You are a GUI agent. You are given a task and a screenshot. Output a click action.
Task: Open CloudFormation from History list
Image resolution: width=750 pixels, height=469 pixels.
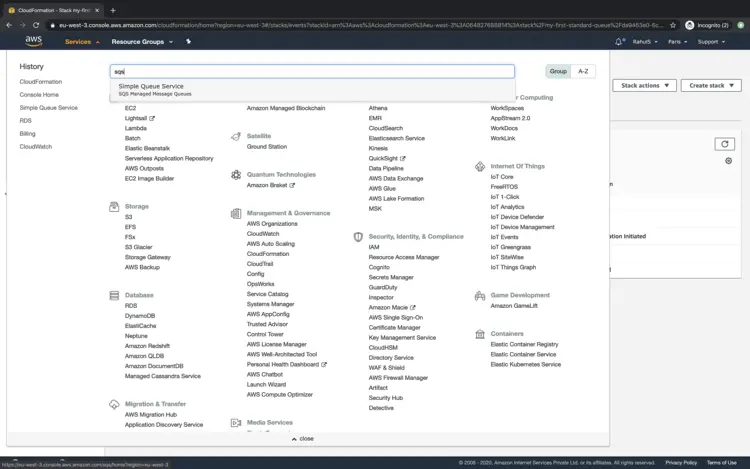click(x=41, y=82)
